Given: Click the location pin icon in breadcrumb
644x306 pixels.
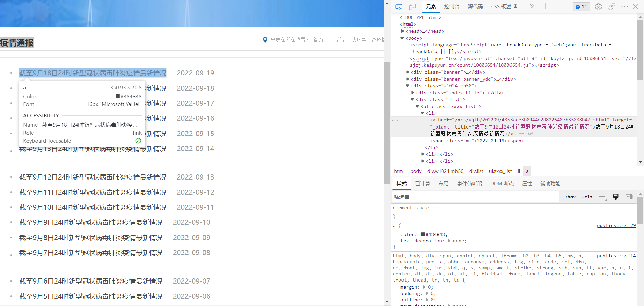Looking at the screenshot, I should 265,40.
